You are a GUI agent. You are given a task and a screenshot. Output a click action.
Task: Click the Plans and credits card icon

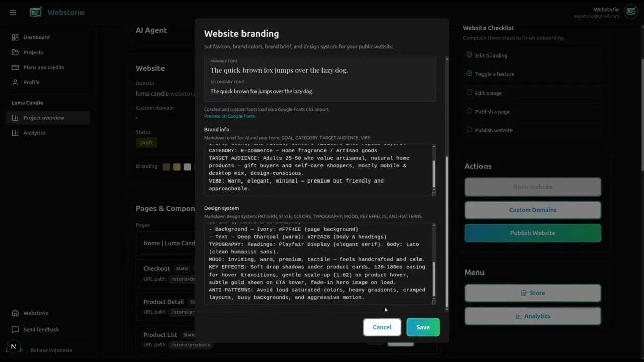[15, 67]
